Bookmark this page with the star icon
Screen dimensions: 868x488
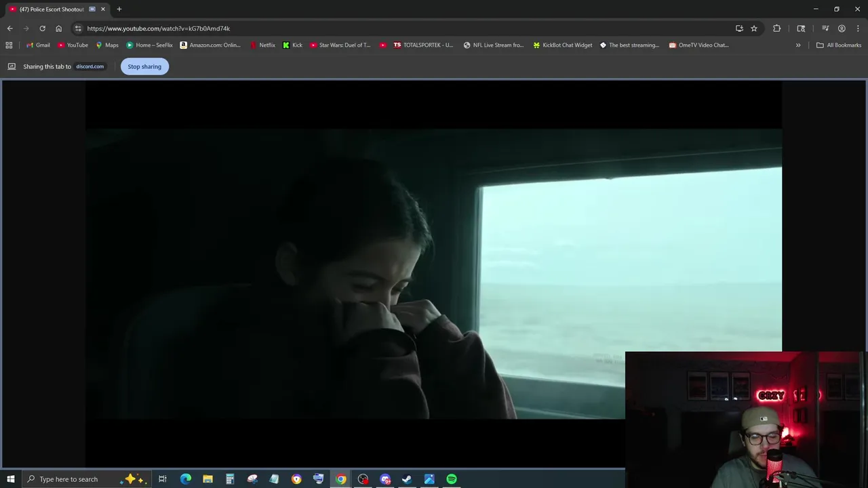pyautogui.click(x=754, y=28)
